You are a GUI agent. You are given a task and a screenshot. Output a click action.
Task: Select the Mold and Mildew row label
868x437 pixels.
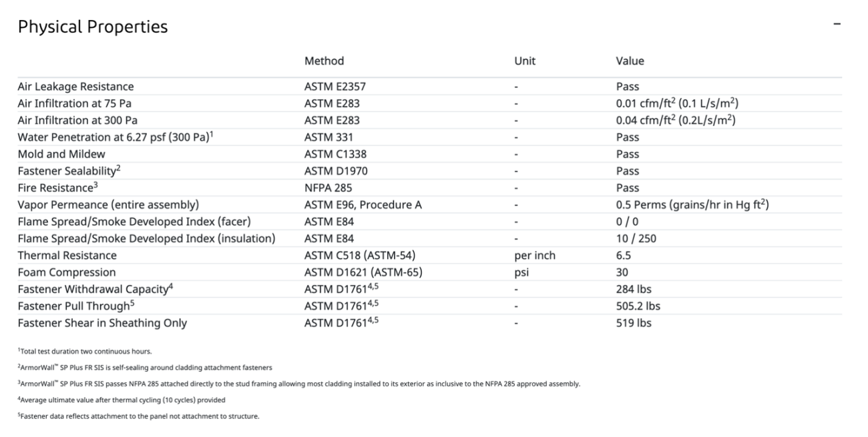pyautogui.click(x=61, y=154)
